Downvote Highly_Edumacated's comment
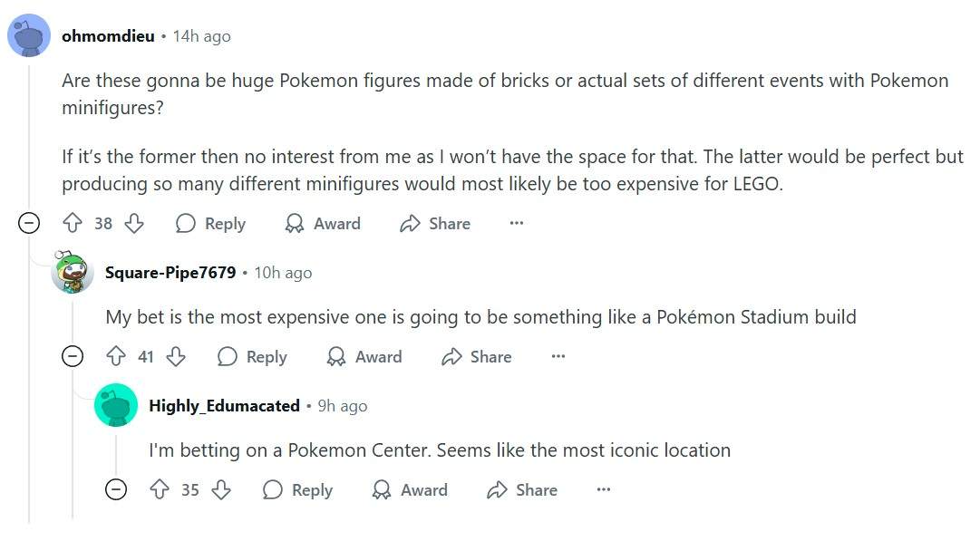 pyautogui.click(x=221, y=490)
